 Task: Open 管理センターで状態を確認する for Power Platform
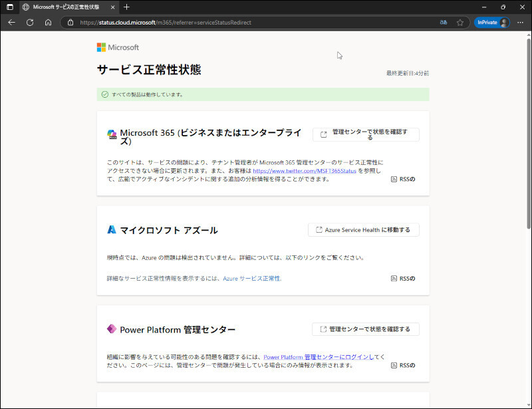click(365, 329)
